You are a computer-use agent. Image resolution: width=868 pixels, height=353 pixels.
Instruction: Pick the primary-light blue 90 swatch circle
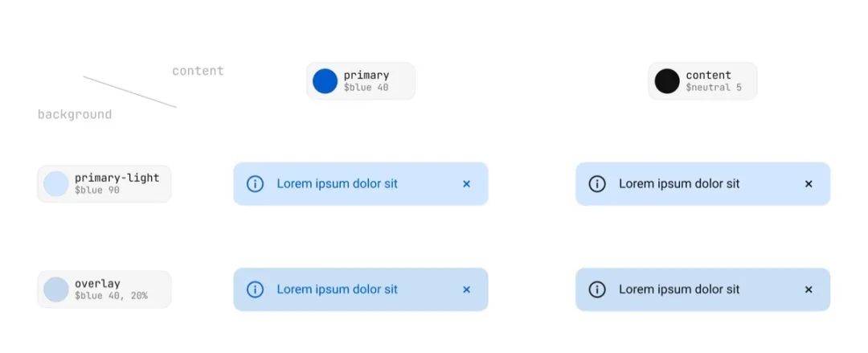pyautogui.click(x=56, y=184)
